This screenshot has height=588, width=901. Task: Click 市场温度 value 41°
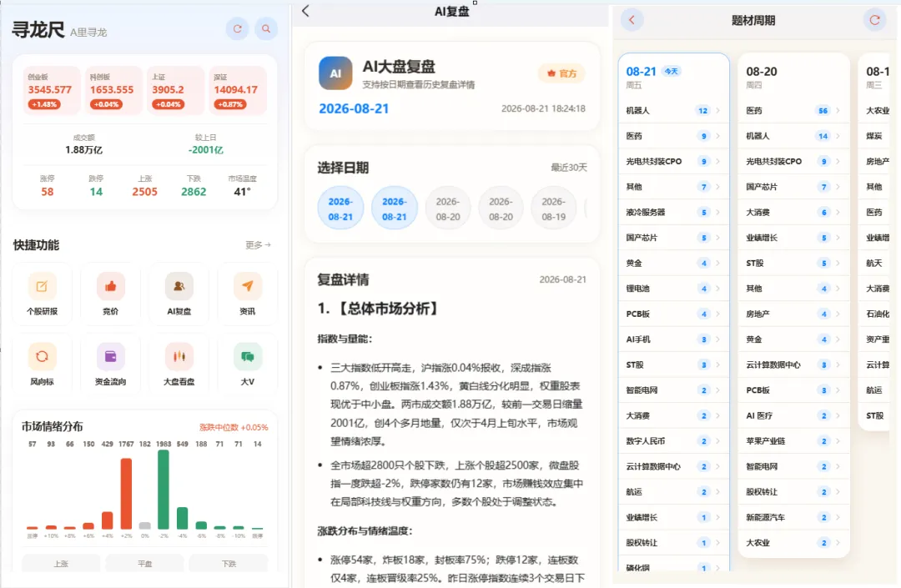[x=242, y=192]
